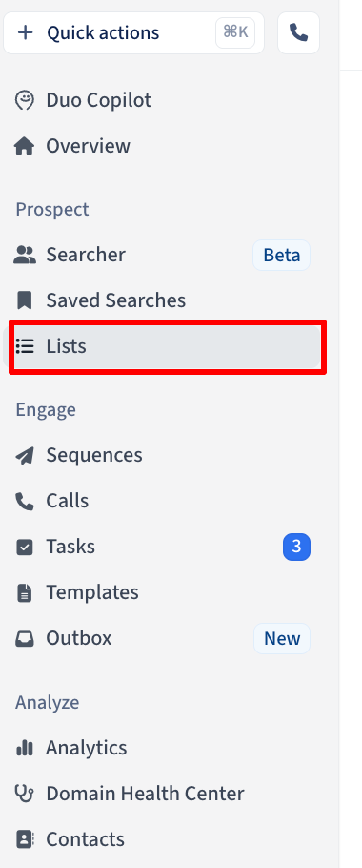Click the phone dialer icon button

coord(298,33)
